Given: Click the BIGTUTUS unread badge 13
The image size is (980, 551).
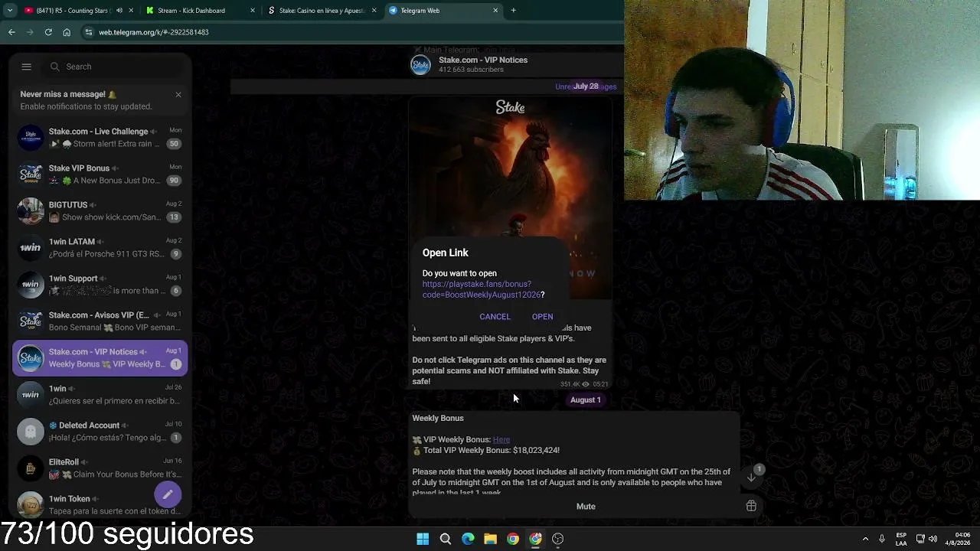Looking at the screenshot, I should point(175,217).
